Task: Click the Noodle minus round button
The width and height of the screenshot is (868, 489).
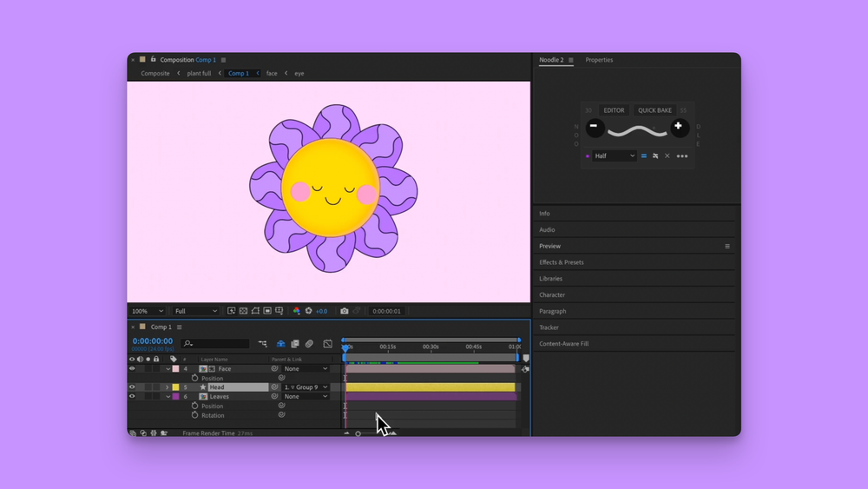Action: pos(595,128)
